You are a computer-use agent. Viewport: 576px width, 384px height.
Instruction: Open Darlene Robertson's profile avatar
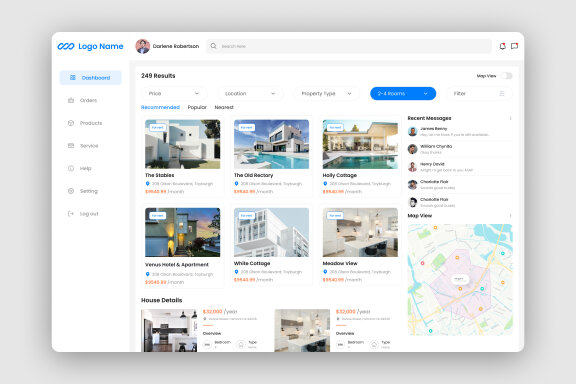pyautogui.click(x=143, y=46)
